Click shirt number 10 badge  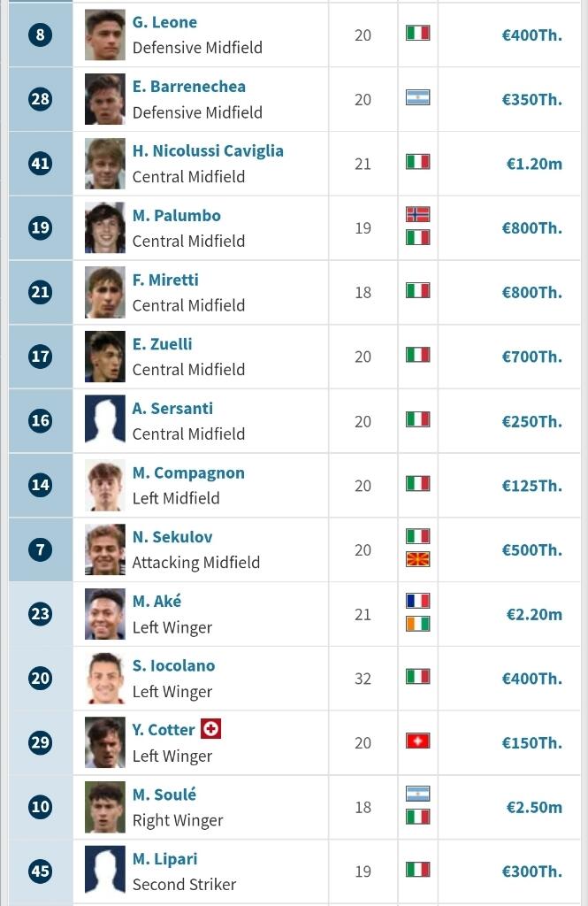click(40, 807)
